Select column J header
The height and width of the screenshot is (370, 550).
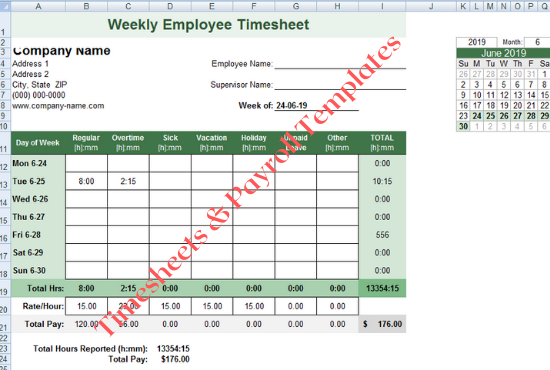(x=431, y=6)
